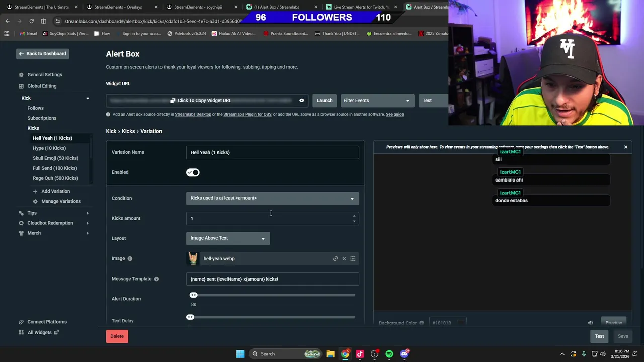Select Skull Emoji (50 Kicks) variation
644x362 pixels.
click(x=55, y=158)
